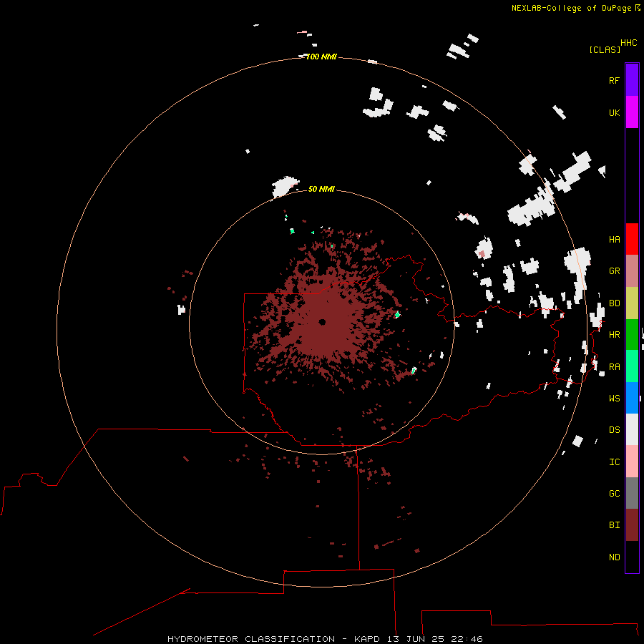Click the IC legend label

coord(614,462)
